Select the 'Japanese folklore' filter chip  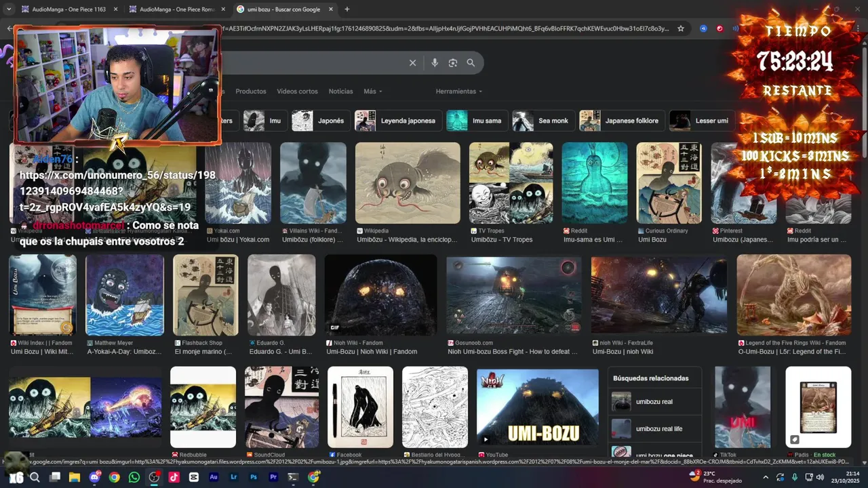pos(622,121)
